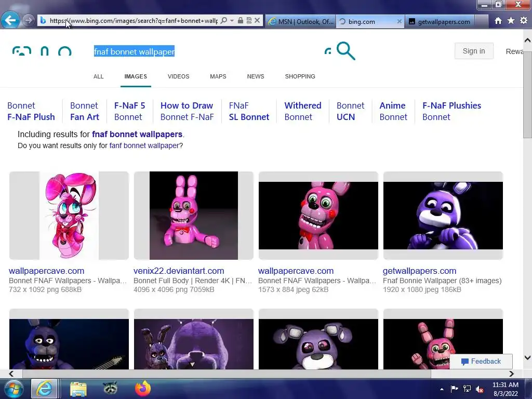Open the clock showing 11:31 AM
Screen dimensions: 532x399
click(x=505, y=389)
